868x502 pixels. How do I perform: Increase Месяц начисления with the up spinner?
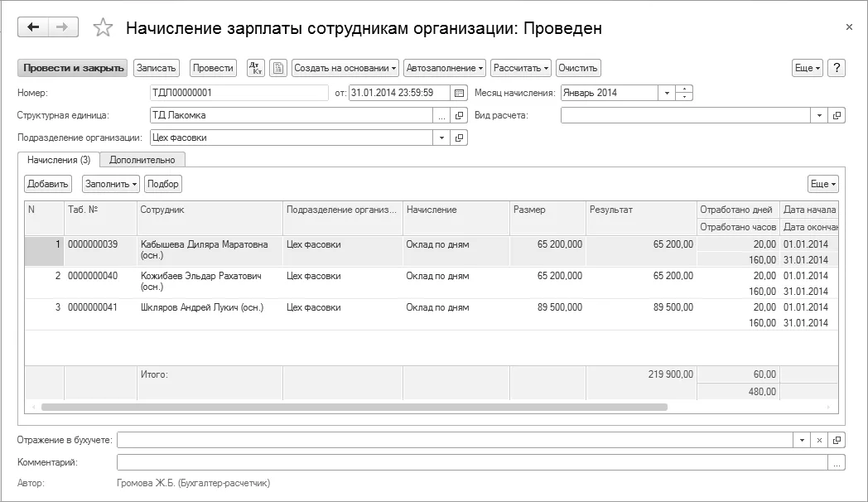684,89
